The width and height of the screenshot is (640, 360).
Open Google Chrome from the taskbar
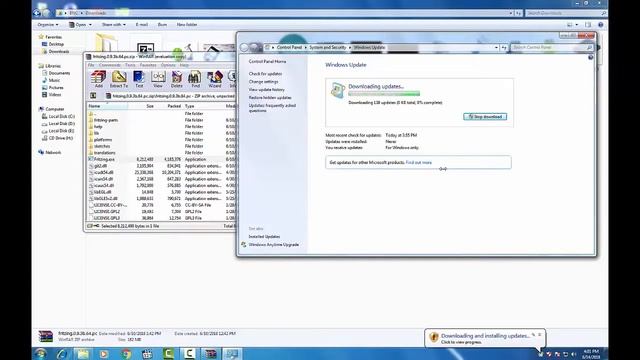125,353
